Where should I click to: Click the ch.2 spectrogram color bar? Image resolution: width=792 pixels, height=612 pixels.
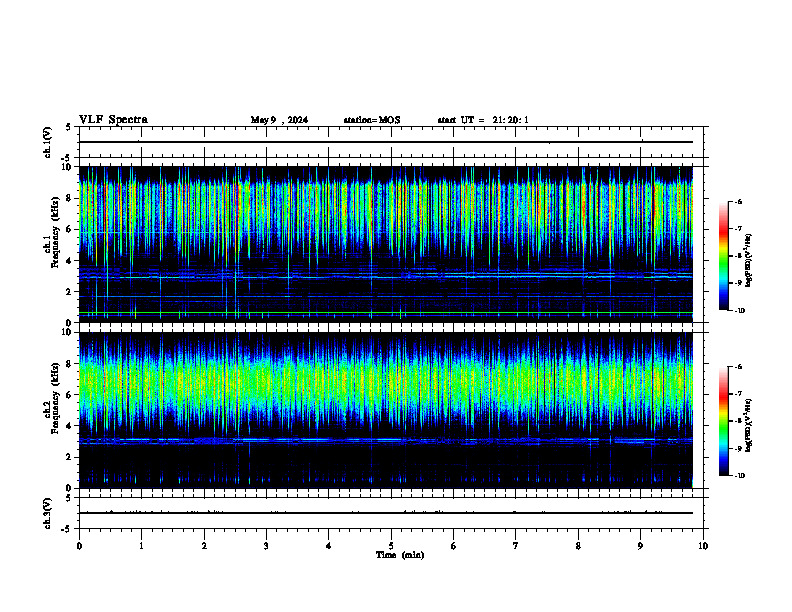(x=723, y=421)
